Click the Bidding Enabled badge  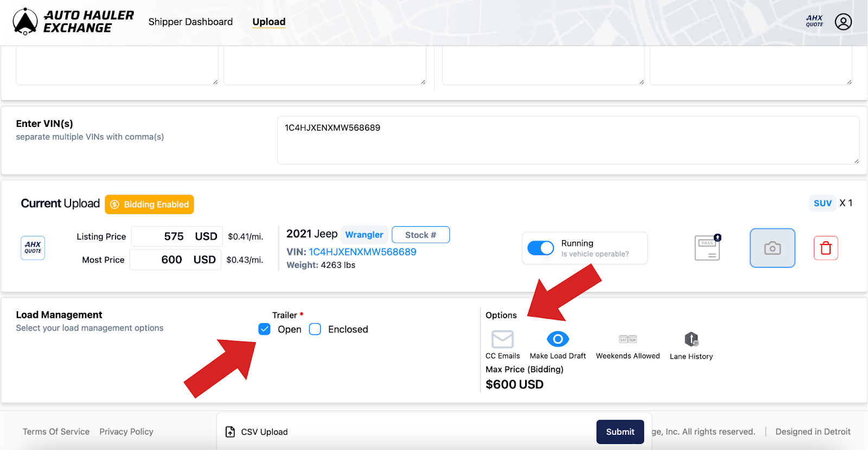[149, 204]
